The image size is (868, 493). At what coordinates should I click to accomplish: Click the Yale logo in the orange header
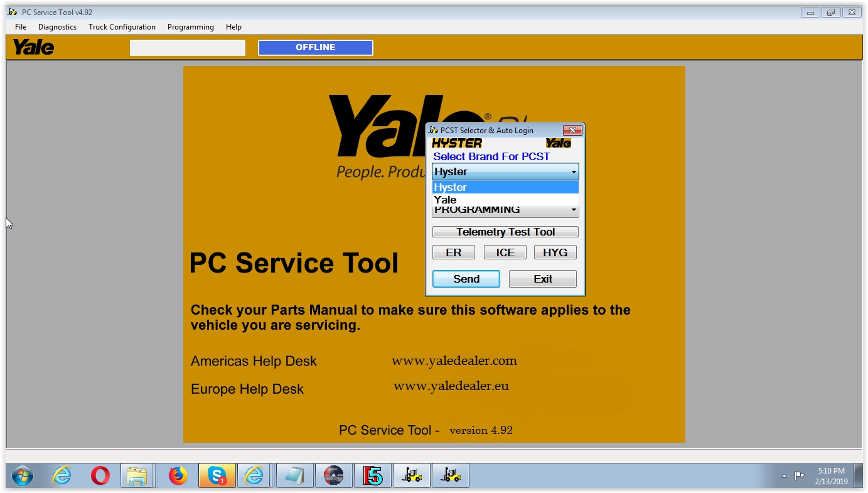point(33,47)
